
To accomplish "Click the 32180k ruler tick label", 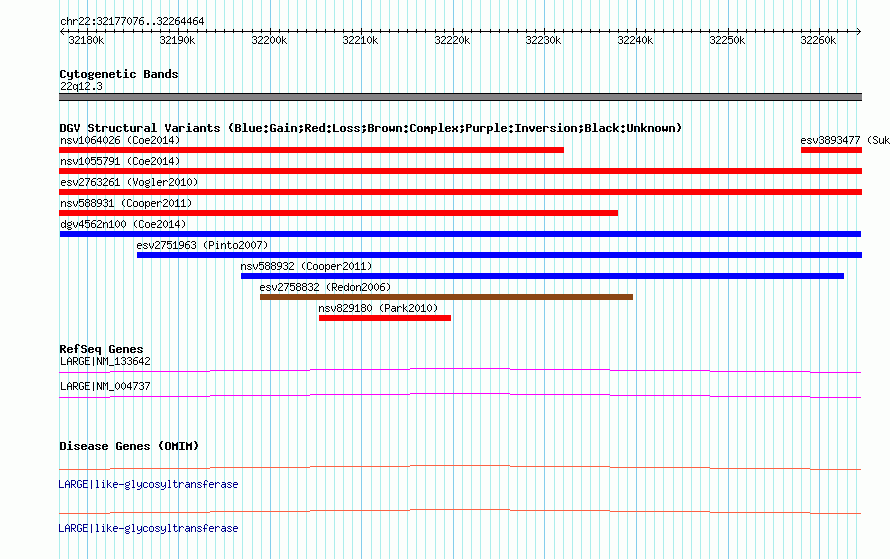I will tap(86, 40).
